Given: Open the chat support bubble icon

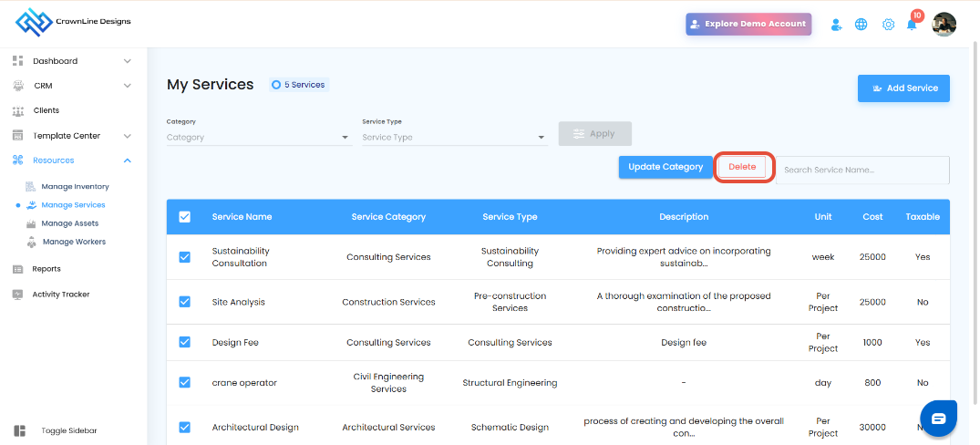Looking at the screenshot, I should click(938, 419).
